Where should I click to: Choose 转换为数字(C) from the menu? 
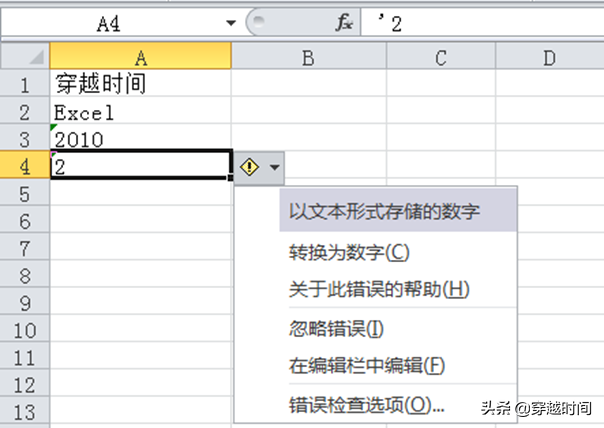pos(349,253)
